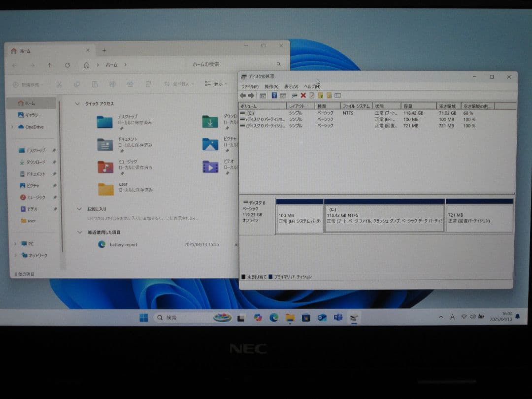The height and width of the screenshot is (399, 532).
Task: Open the battery report file
Action: pyautogui.click(x=123, y=244)
